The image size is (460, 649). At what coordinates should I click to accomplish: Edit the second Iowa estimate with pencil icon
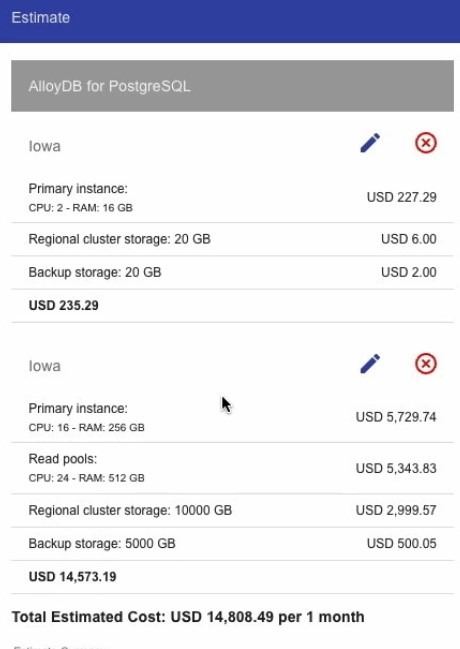370,363
